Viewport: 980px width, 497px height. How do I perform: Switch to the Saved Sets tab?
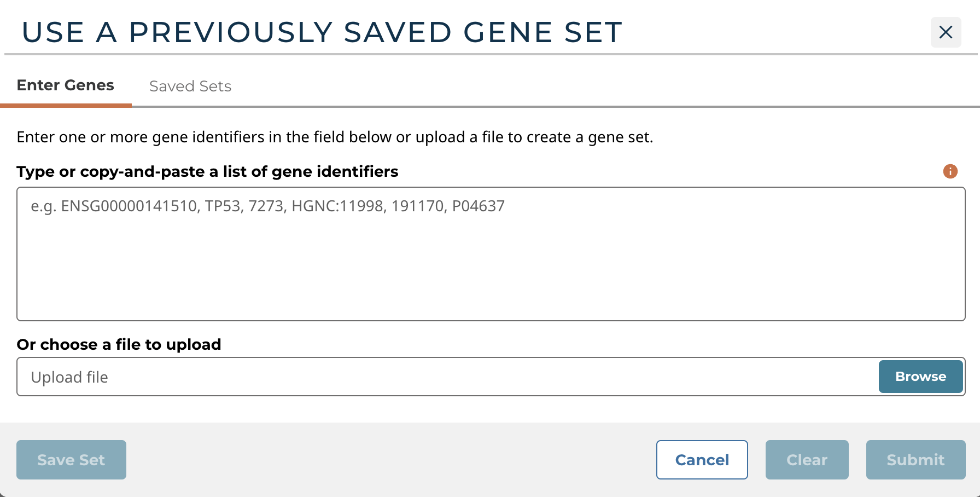tap(190, 86)
